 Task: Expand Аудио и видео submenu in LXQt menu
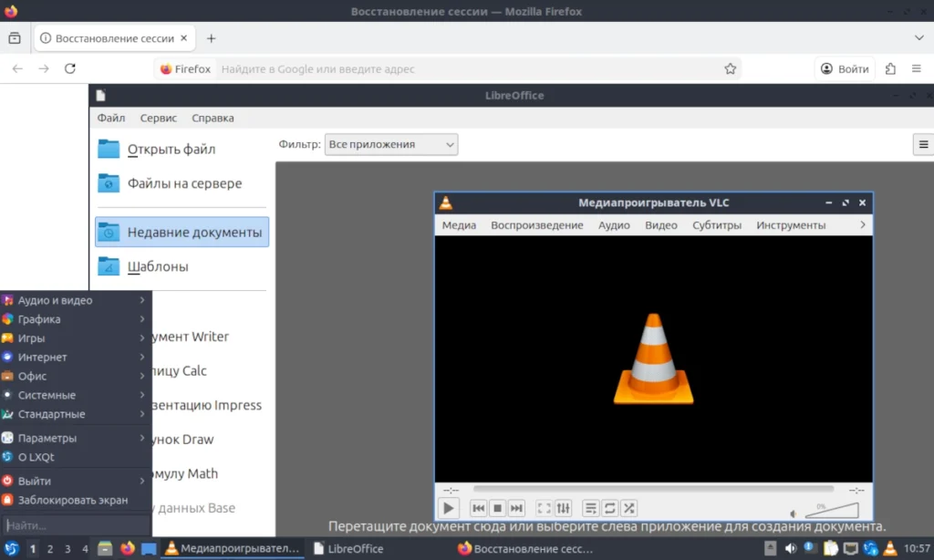[x=75, y=300]
